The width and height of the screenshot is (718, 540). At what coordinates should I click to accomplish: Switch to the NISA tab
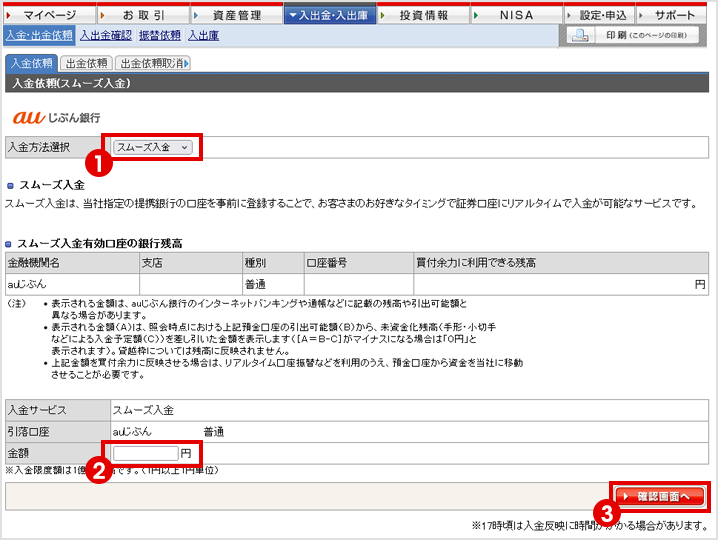point(515,16)
